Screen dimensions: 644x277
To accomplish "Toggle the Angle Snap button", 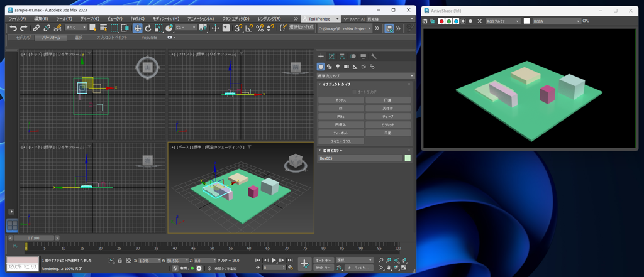I will 249,28.
